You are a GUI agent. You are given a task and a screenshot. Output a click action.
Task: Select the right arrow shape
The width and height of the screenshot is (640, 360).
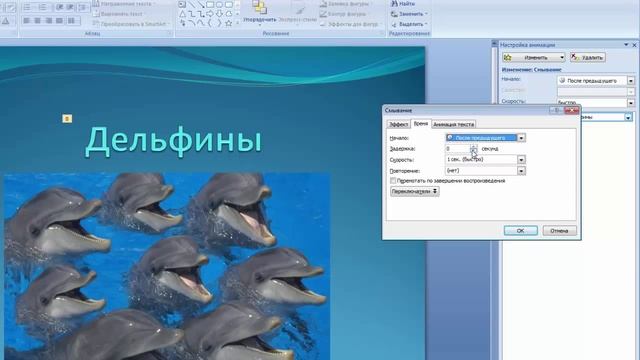[210, 14]
